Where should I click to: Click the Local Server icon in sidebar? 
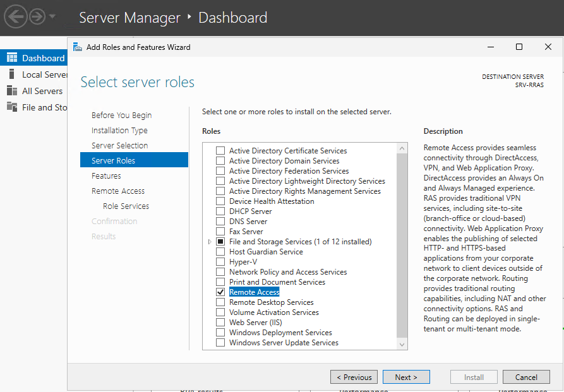click(x=11, y=74)
